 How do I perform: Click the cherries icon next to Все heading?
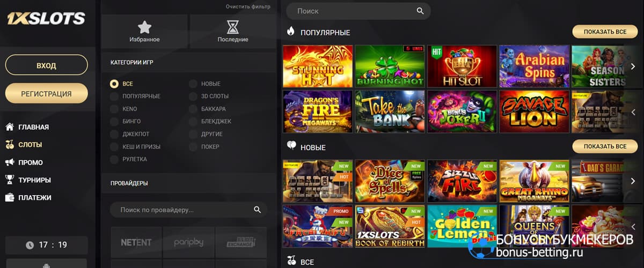pos(291,261)
